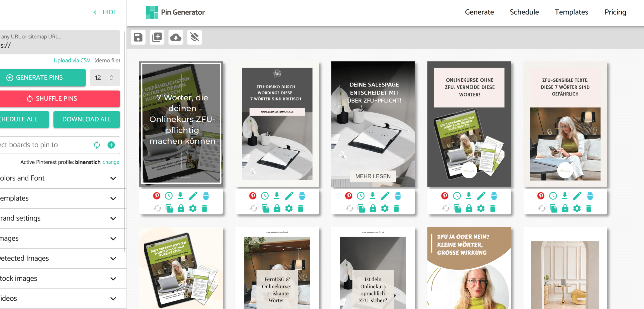Click the gear settings icon under the first pin
Image resolution: width=644 pixels, height=309 pixels.
point(193,209)
